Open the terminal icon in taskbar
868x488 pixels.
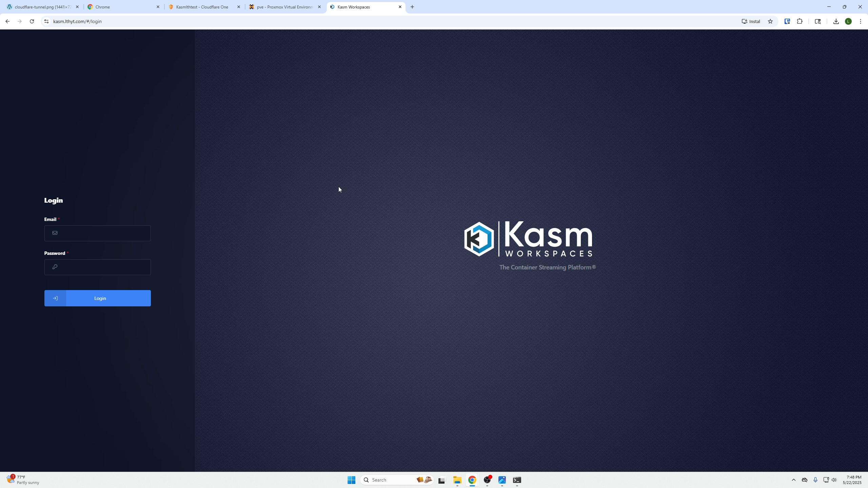point(517,480)
